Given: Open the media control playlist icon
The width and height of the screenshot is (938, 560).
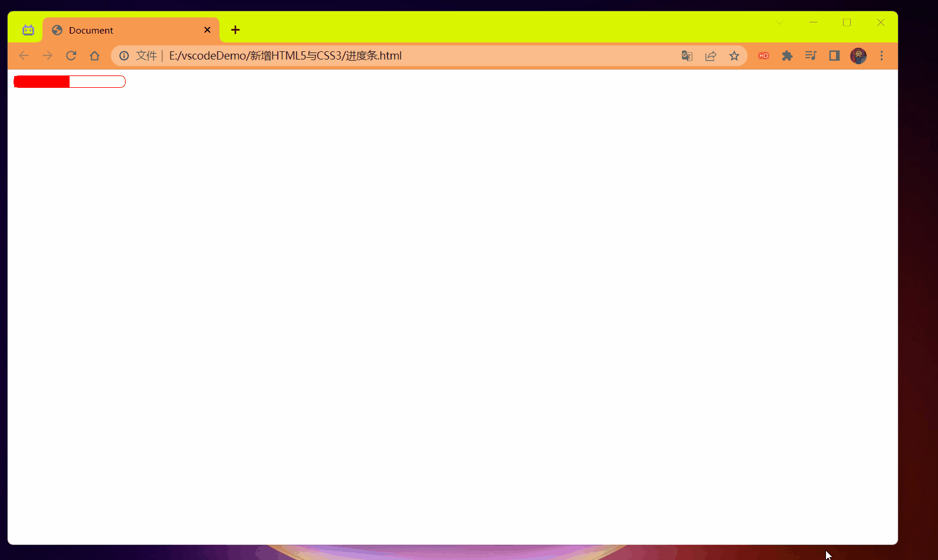Looking at the screenshot, I should tap(811, 55).
